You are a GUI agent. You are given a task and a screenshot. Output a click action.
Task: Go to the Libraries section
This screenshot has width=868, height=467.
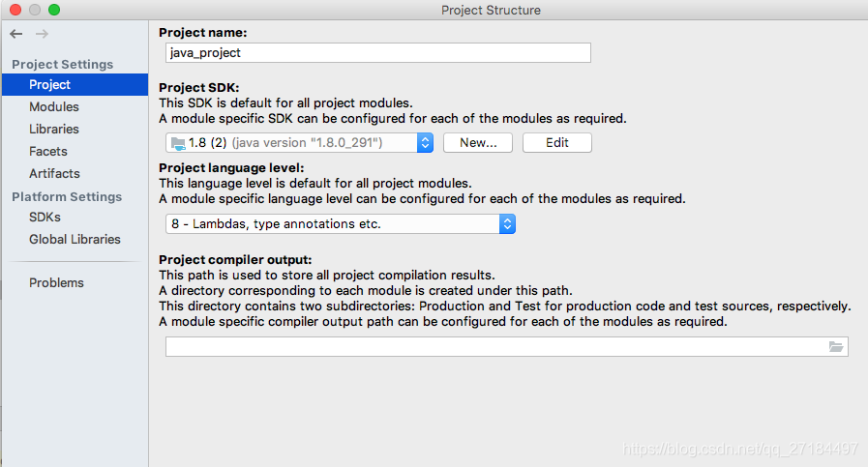tap(54, 130)
